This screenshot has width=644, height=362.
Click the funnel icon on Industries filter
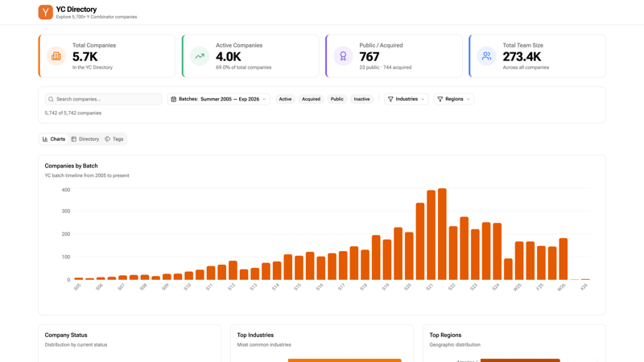390,99
